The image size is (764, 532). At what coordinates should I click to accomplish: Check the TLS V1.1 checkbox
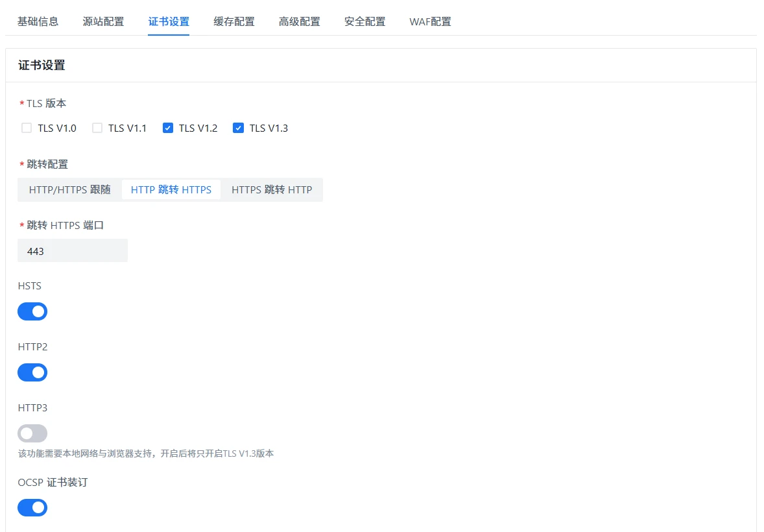coord(97,128)
